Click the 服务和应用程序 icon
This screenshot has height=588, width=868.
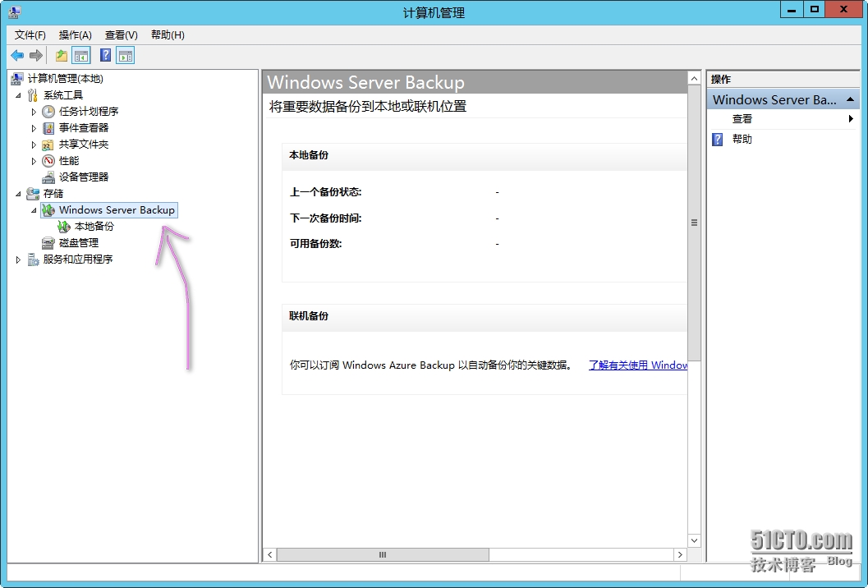[x=33, y=260]
